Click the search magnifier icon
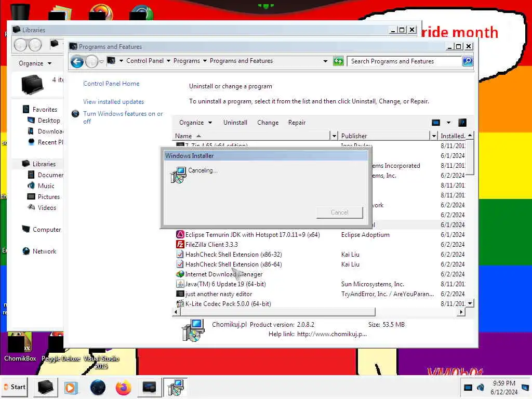The image size is (532, 399). pyautogui.click(x=468, y=61)
